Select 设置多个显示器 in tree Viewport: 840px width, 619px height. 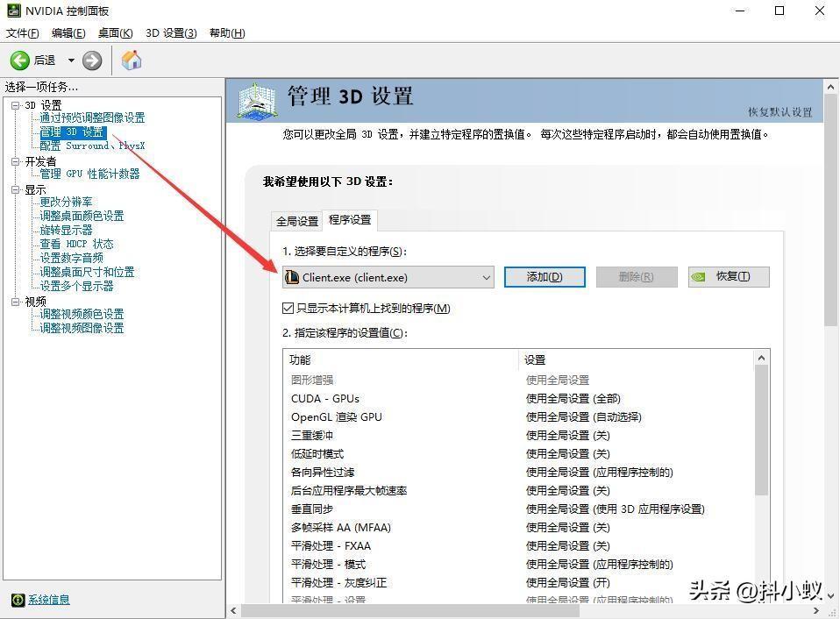click(x=76, y=286)
